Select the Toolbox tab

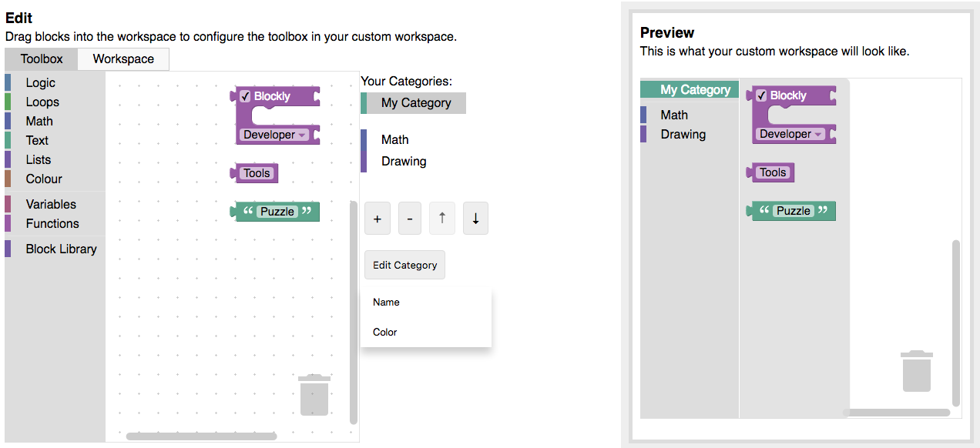(40, 59)
